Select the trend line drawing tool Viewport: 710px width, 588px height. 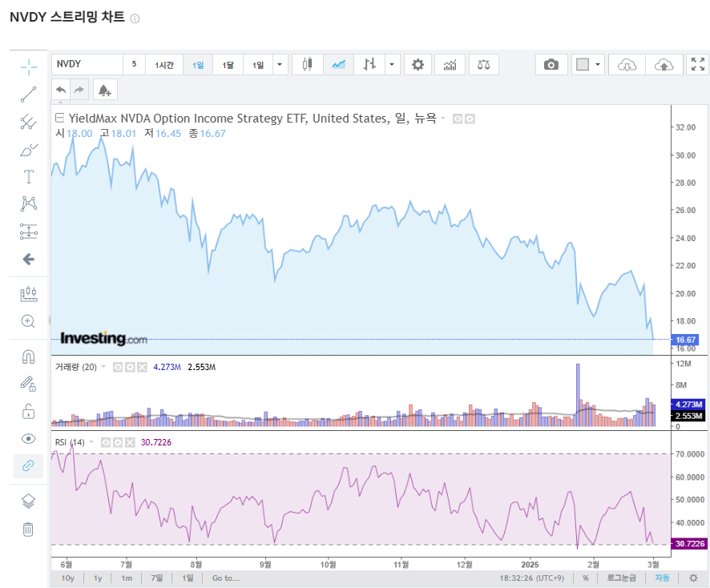(29, 95)
